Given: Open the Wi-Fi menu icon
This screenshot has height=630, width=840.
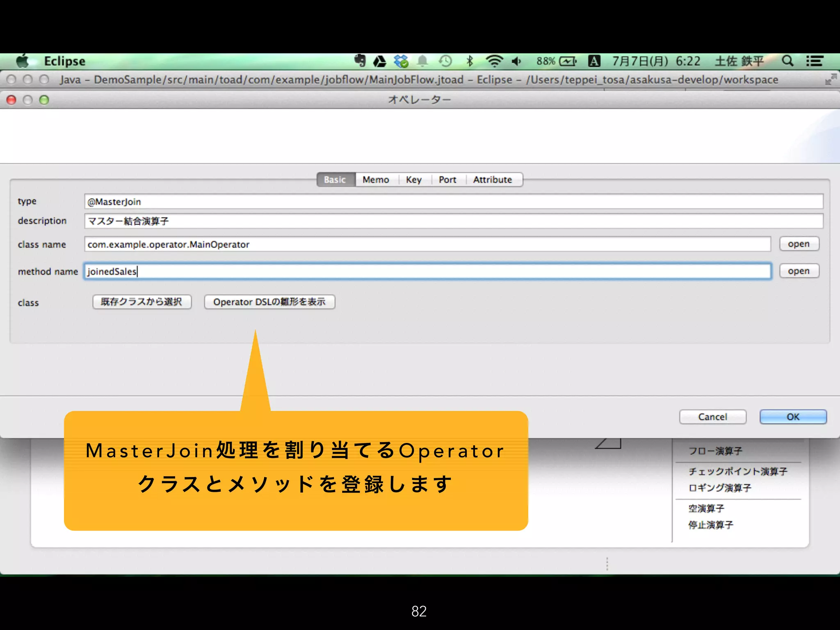Looking at the screenshot, I should point(494,62).
